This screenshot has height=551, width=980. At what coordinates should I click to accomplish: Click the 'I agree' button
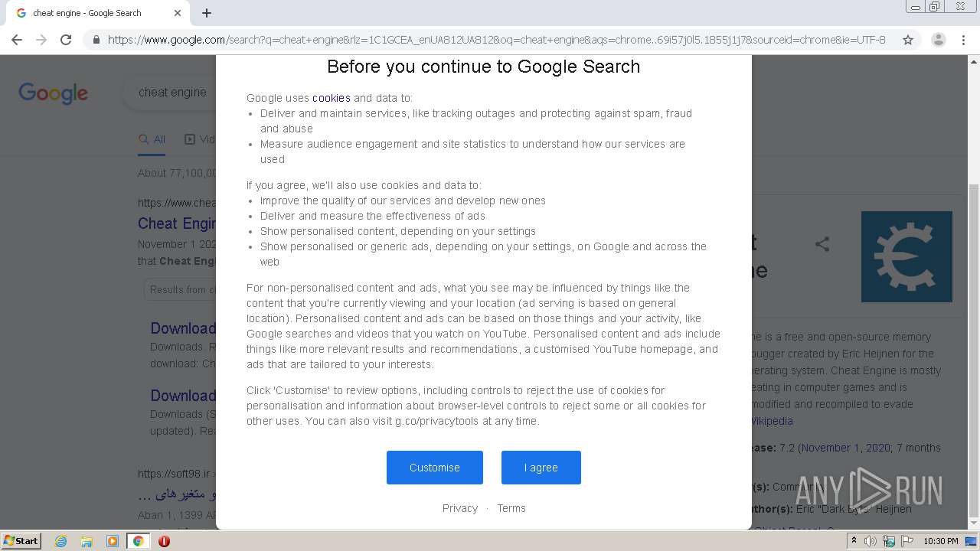pyautogui.click(x=541, y=468)
